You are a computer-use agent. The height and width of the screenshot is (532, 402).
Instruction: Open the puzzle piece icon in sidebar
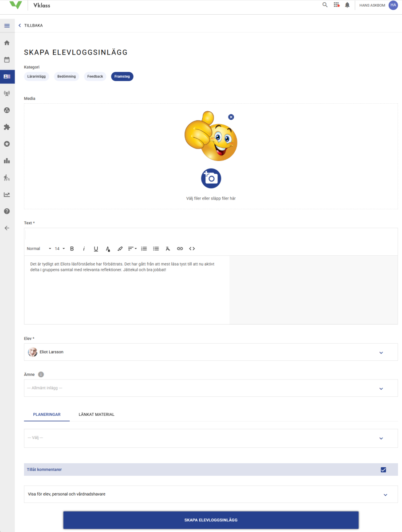click(x=7, y=127)
